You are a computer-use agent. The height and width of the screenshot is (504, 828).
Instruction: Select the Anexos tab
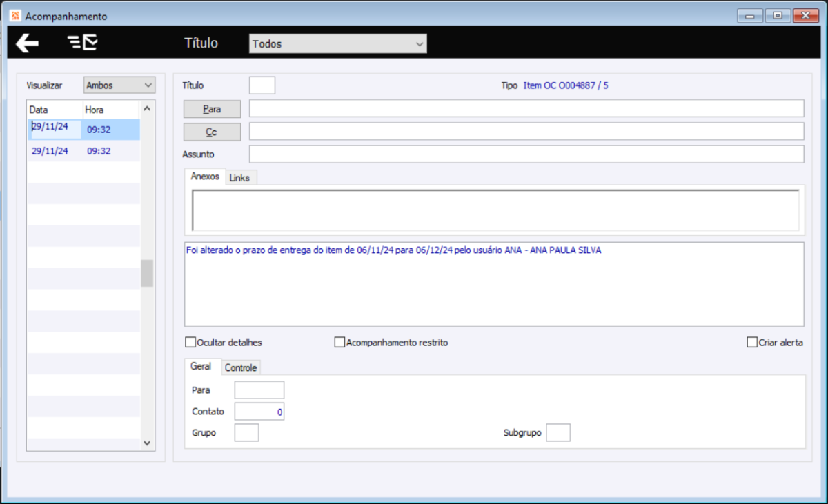click(205, 177)
